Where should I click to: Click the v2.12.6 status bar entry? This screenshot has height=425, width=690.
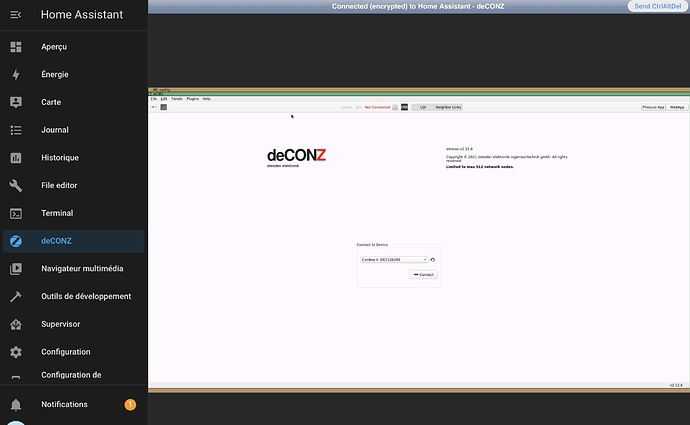point(676,385)
